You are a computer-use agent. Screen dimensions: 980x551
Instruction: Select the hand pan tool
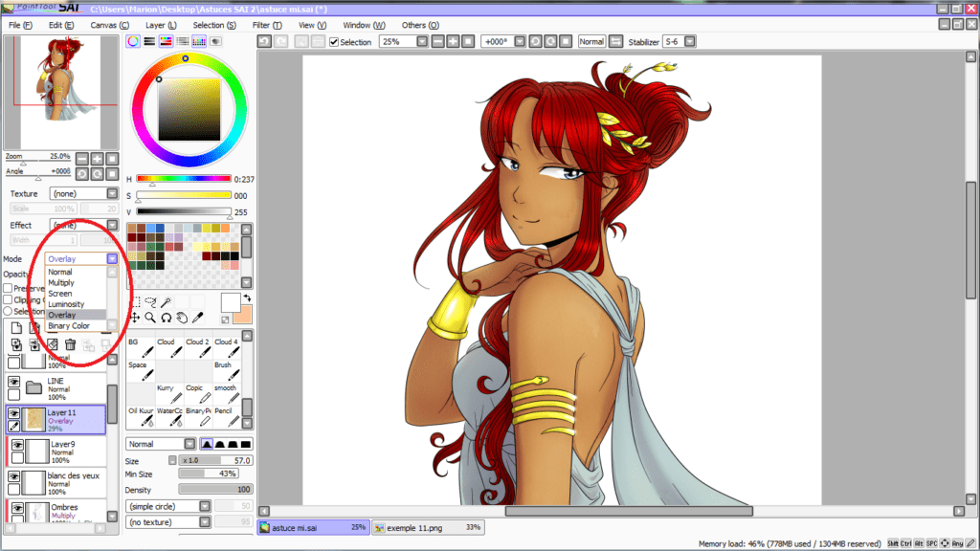point(182,318)
